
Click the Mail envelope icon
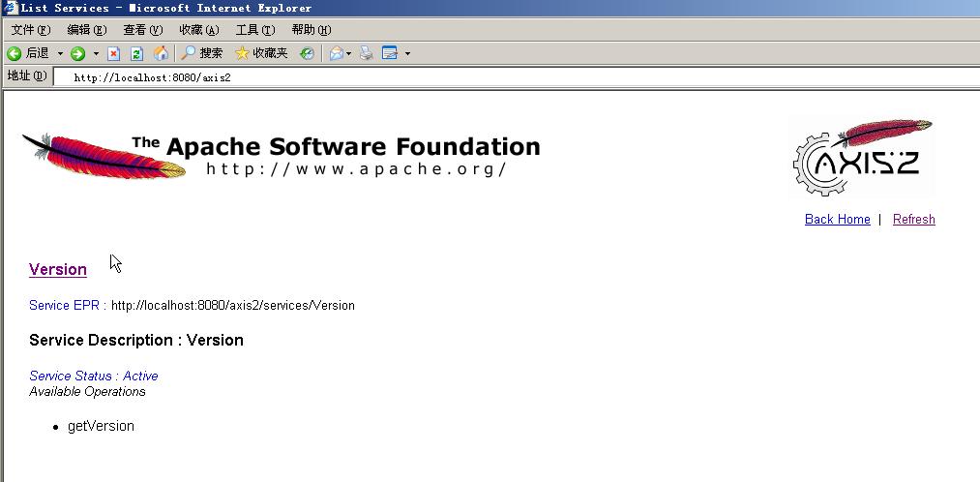337,54
